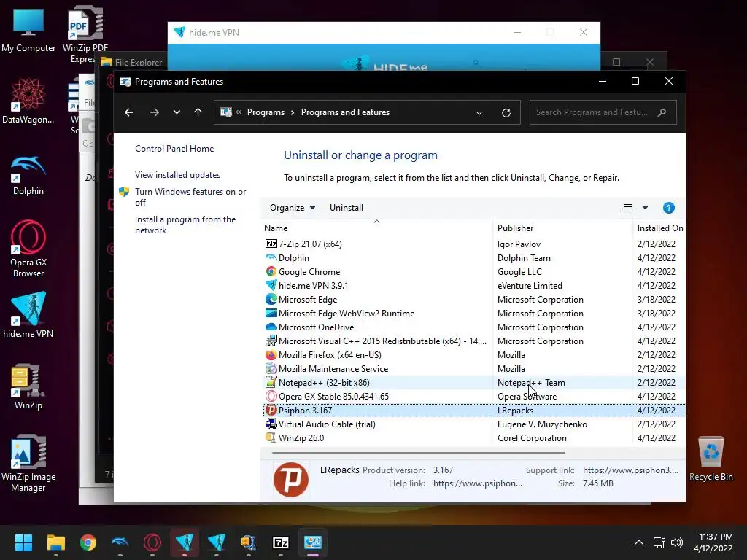747x560 pixels.
Task: Select the Programs breadcrumb in the address bar
Action: tap(266, 112)
